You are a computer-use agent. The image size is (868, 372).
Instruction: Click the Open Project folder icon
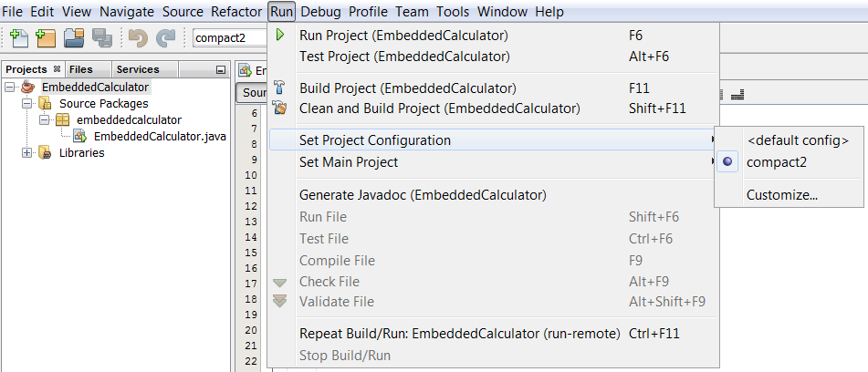[74, 38]
